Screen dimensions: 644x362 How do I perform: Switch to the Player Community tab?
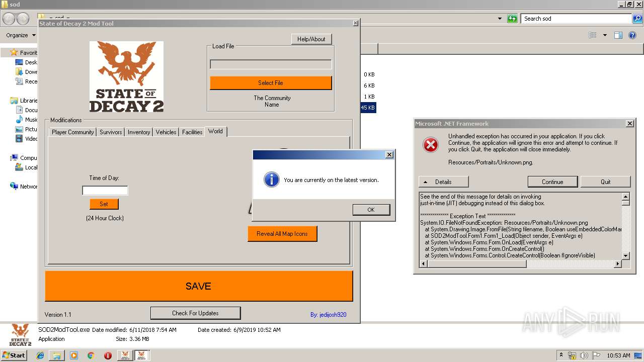(72, 132)
